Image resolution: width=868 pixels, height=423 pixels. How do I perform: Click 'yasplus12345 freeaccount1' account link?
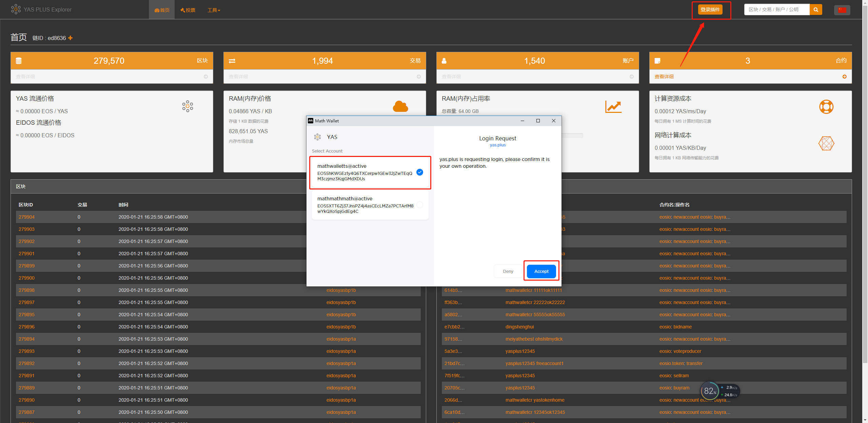(x=534, y=363)
